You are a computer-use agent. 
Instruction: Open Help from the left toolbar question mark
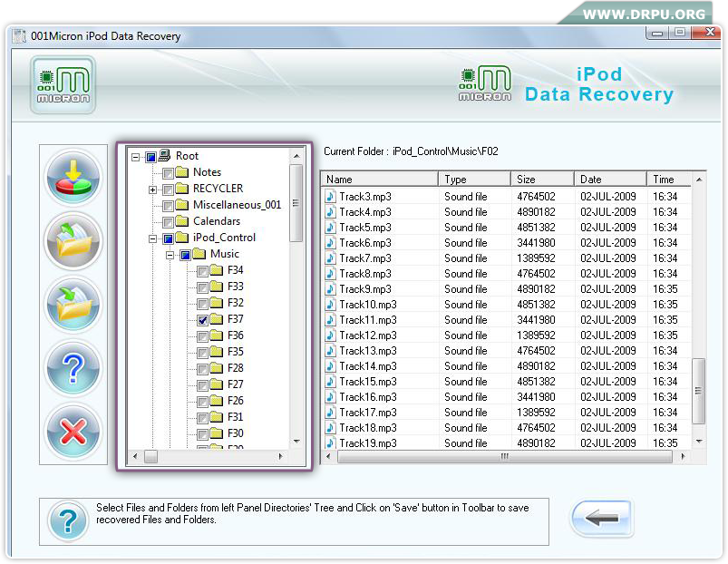73,368
